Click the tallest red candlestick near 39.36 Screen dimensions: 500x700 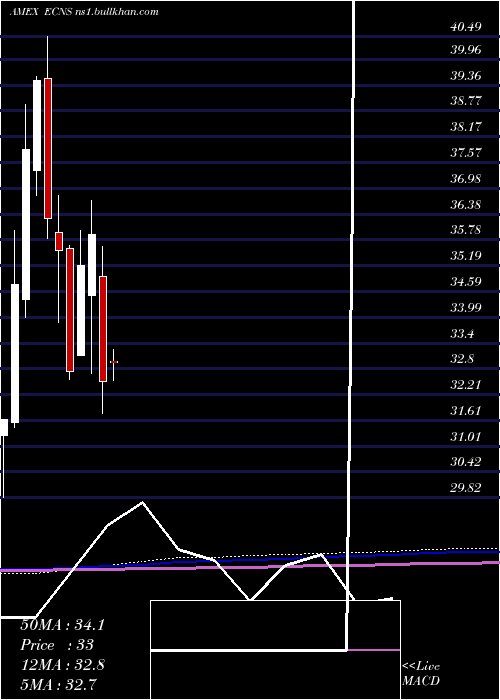(48, 148)
